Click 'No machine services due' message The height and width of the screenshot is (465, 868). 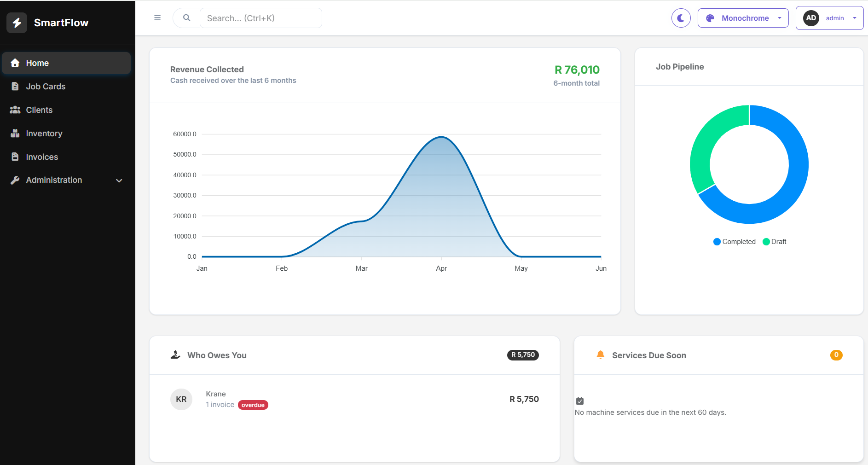650,413
